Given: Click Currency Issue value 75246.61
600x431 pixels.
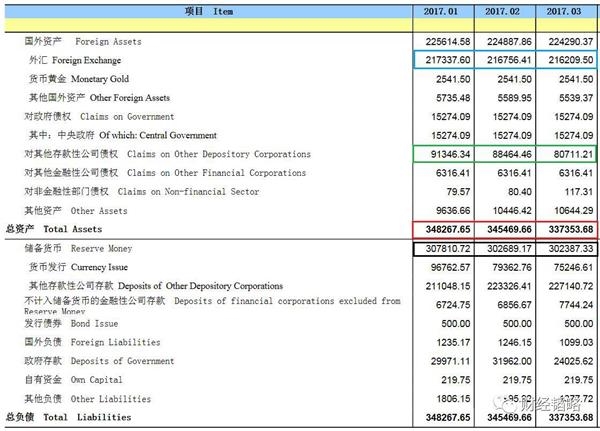Looking at the screenshot, I should (570, 267).
